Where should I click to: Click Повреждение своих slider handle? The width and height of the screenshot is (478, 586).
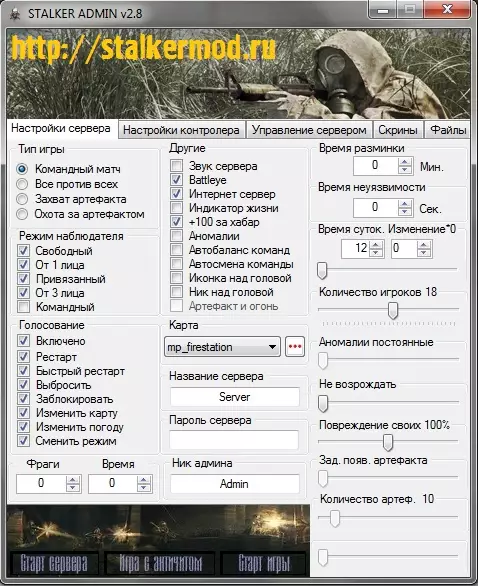(388, 442)
